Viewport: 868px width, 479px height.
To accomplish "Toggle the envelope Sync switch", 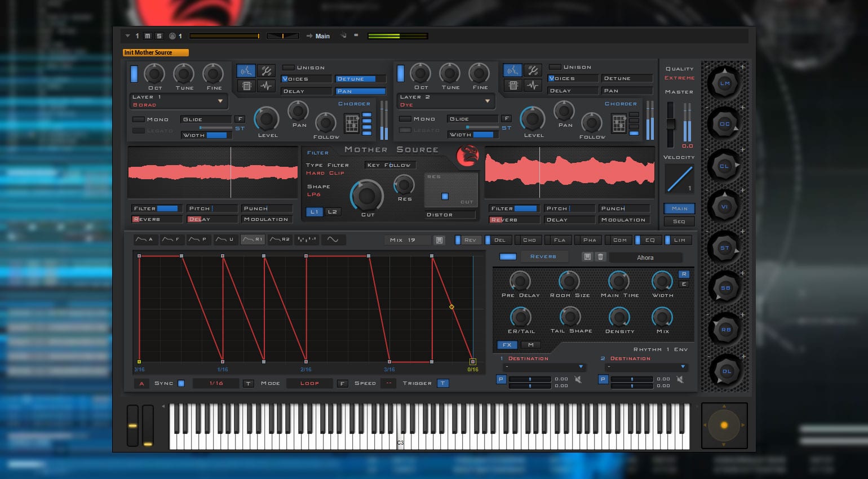I will click(181, 383).
